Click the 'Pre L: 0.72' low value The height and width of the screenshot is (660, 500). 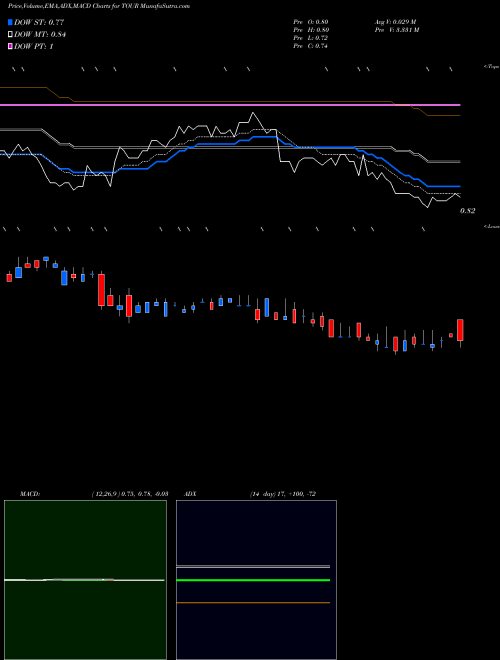click(311, 38)
